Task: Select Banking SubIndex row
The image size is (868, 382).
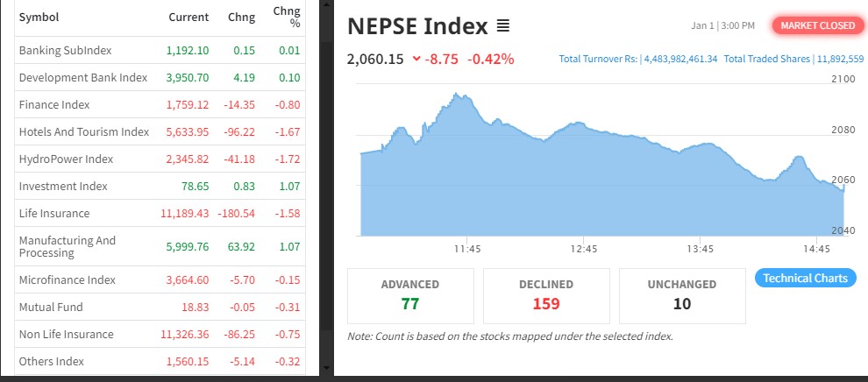Action: (65, 51)
